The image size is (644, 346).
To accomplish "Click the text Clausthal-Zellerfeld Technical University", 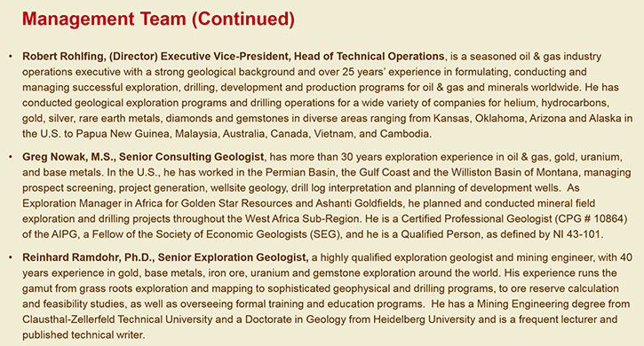I will [x=117, y=319].
